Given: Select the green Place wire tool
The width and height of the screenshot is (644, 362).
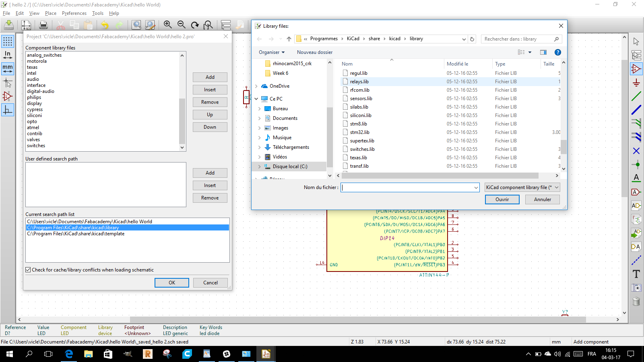Looking at the screenshot, I should (636, 96).
